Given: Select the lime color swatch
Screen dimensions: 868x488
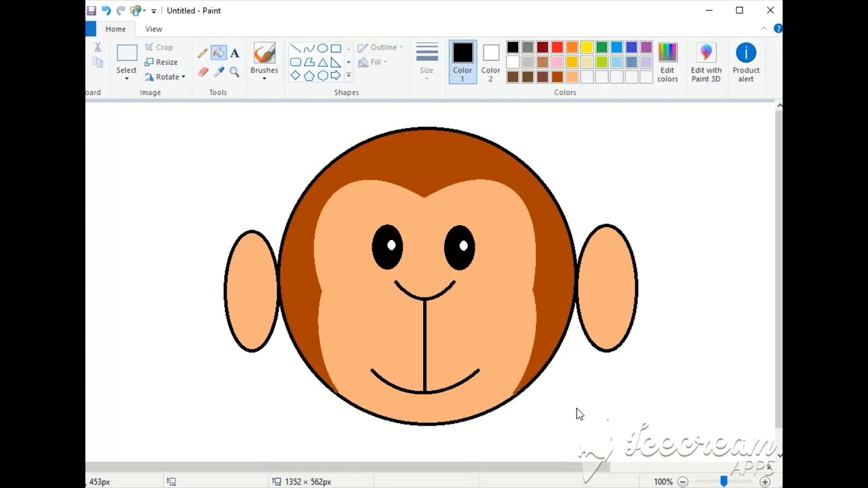Looking at the screenshot, I should pyautogui.click(x=601, y=62).
